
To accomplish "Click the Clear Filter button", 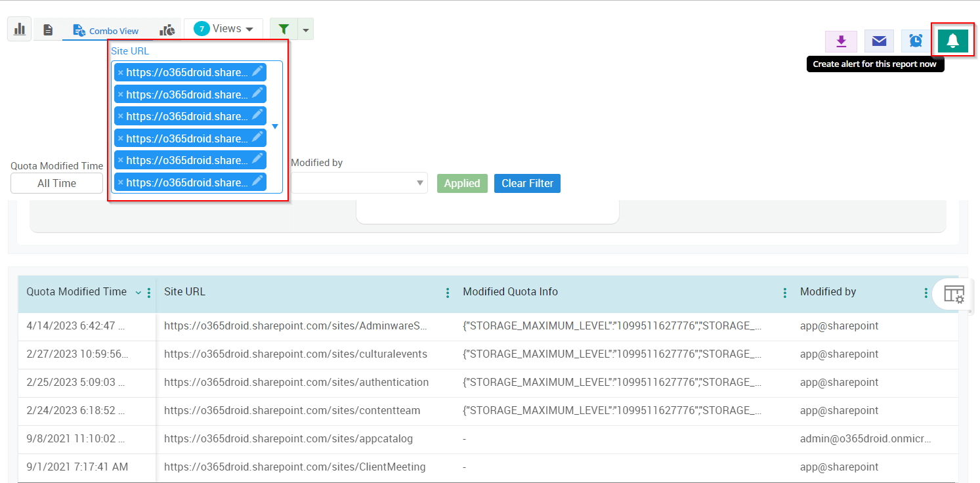I will coord(527,183).
